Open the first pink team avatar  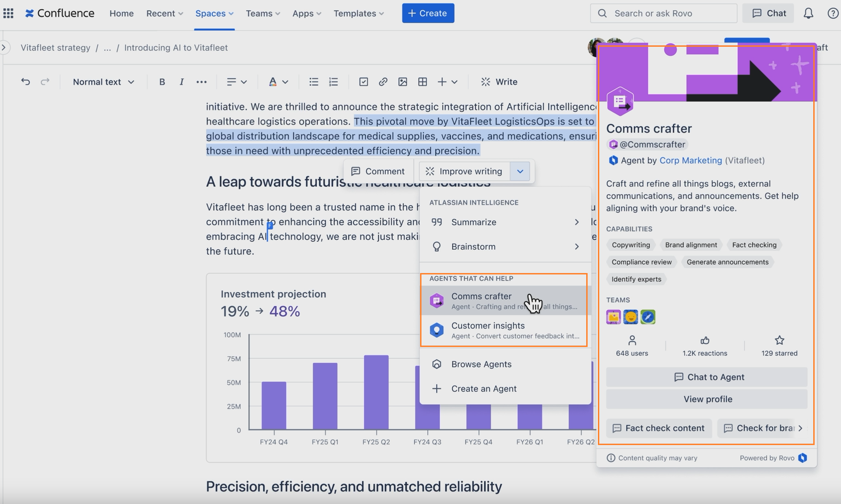(614, 317)
